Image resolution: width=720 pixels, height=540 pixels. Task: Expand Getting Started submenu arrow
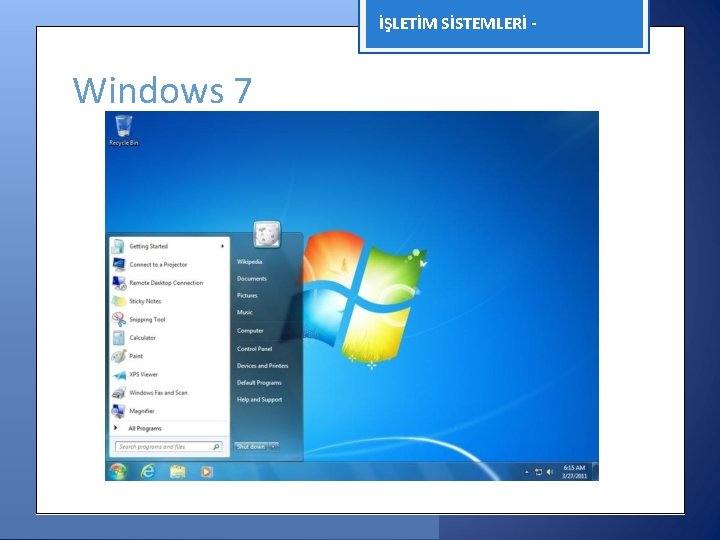(x=222, y=247)
